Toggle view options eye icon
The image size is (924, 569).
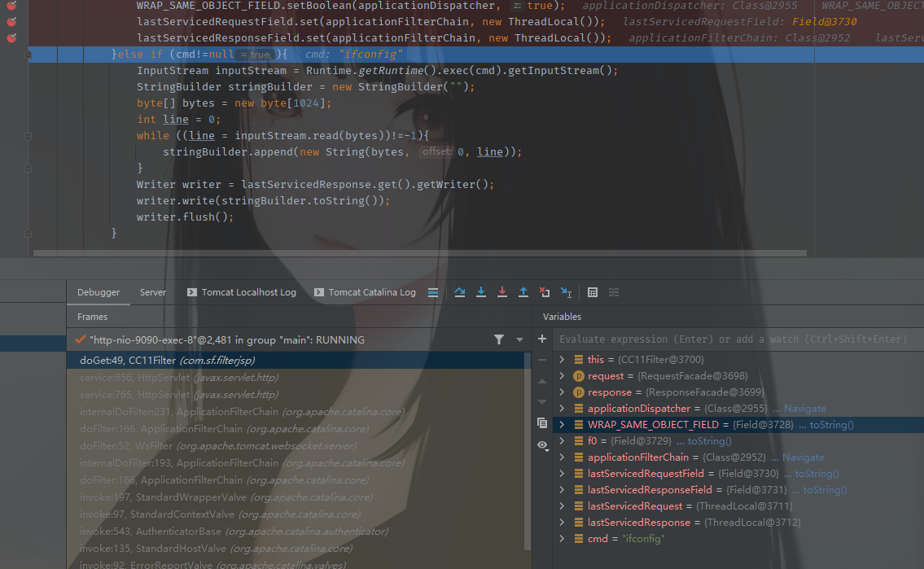pyautogui.click(x=543, y=445)
